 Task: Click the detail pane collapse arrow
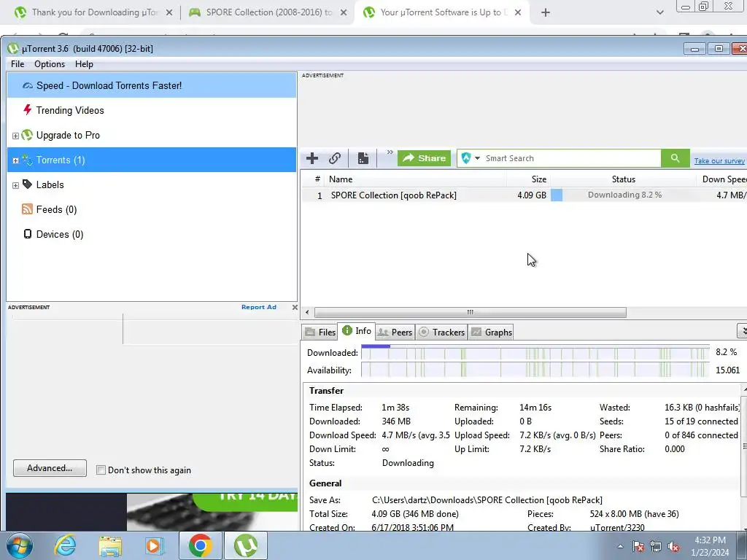pos(742,330)
